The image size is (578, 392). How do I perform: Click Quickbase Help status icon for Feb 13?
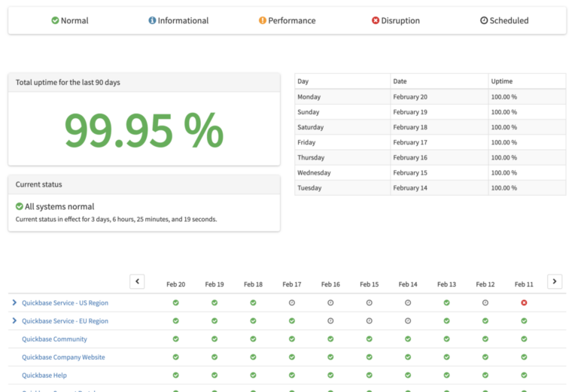[447, 375]
